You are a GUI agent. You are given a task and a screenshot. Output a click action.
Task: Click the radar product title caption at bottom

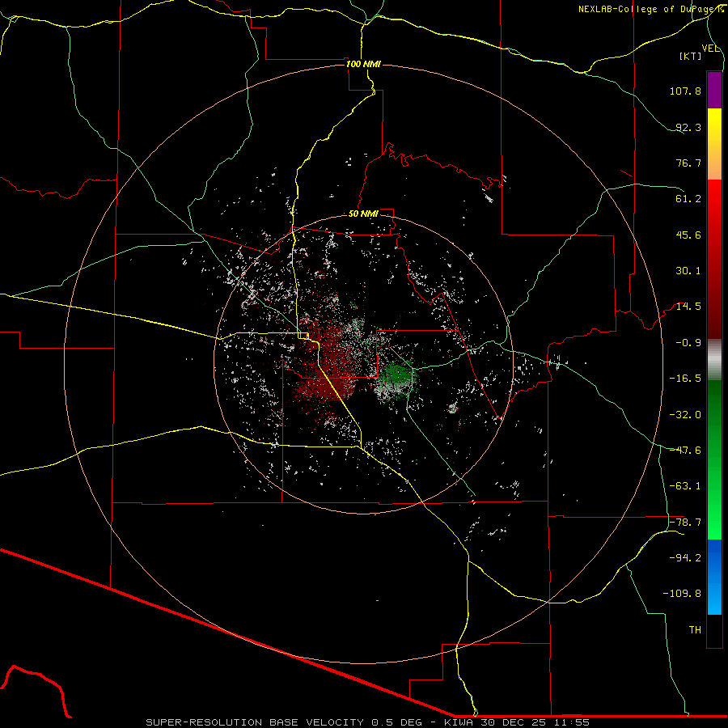click(368, 722)
